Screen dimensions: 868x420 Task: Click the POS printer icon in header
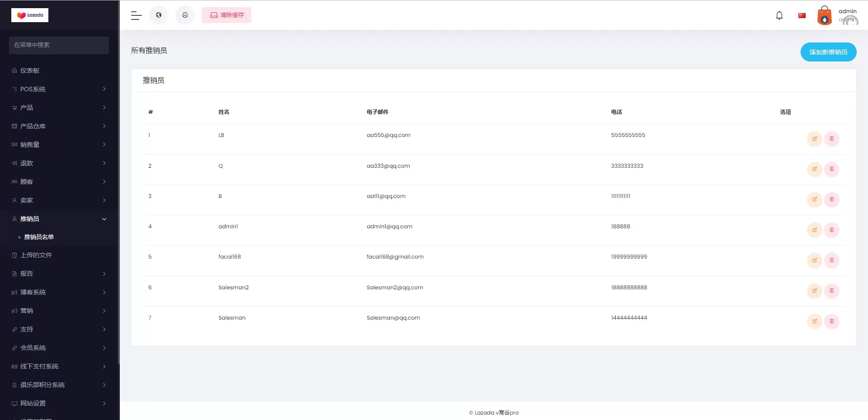pos(185,15)
